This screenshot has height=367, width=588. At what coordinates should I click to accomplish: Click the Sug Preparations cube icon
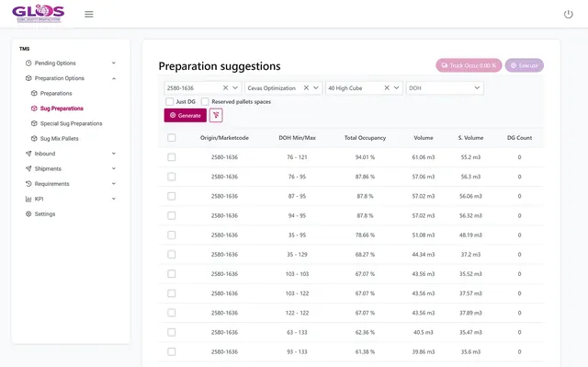(34, 108)
